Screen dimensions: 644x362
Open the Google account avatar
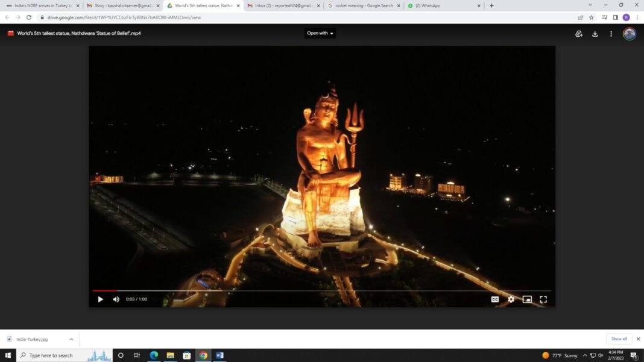pos(629,34)
